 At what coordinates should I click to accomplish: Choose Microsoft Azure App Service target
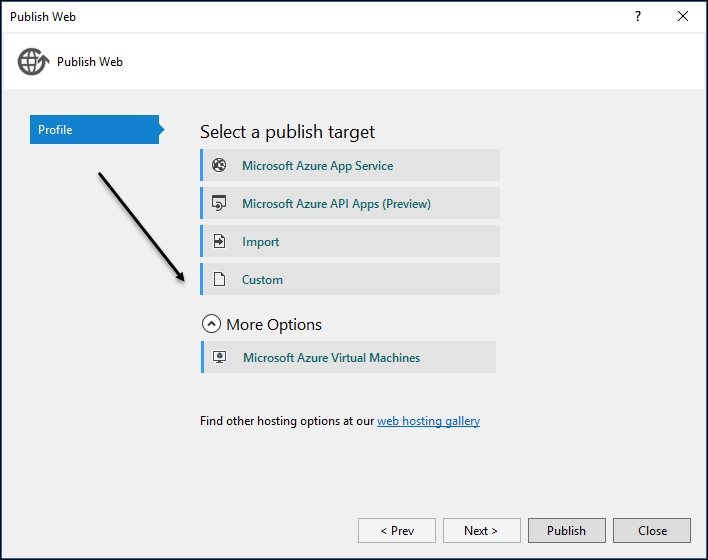(350, 165)
